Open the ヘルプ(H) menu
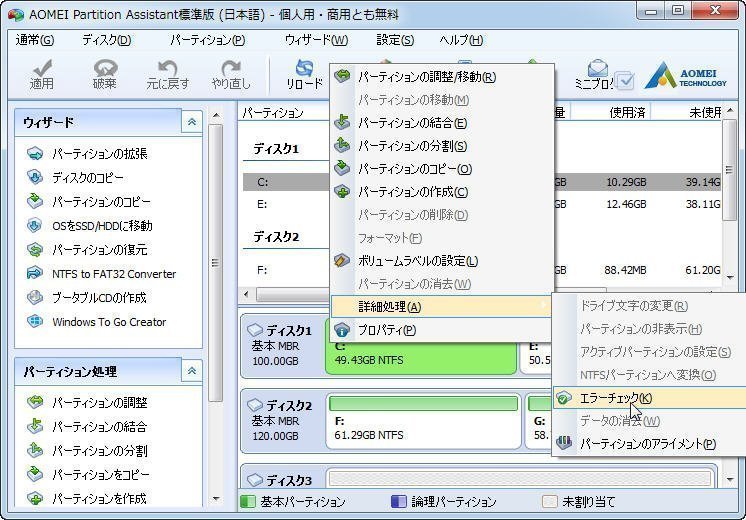 click(x=461, y=40)
